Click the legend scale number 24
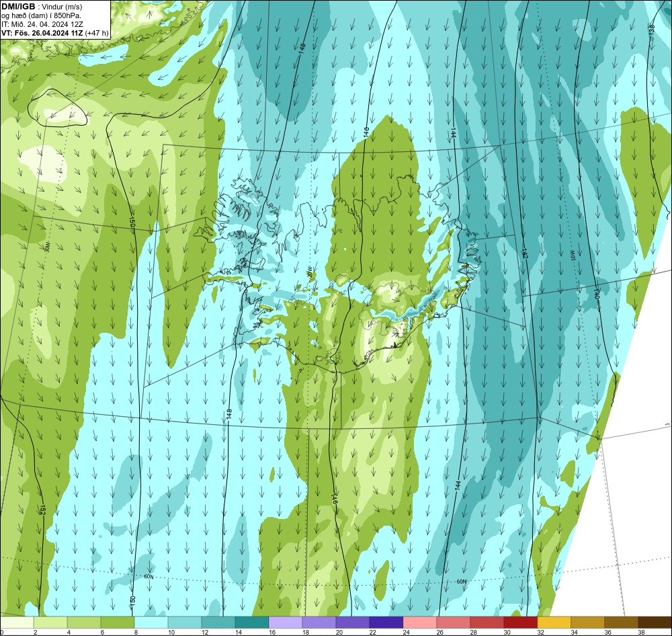 tap(407, 632)
